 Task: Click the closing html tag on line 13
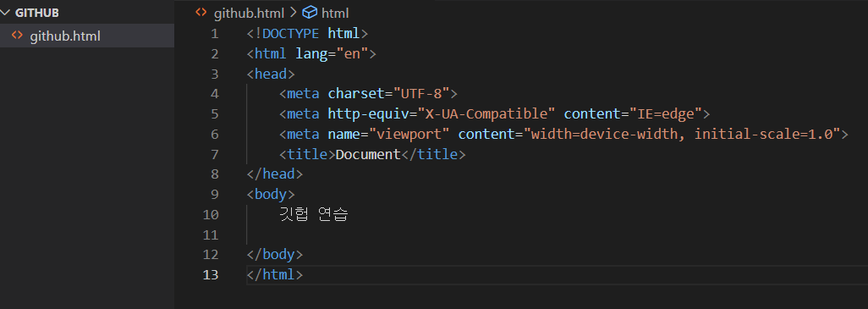pyautogui.click(x=275, y=274)
